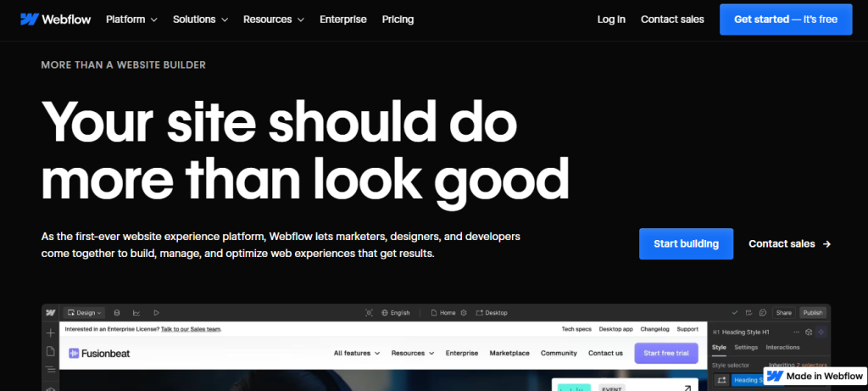Click the Start building button
The height and width of the screenshot is (391, 868).
686,243
